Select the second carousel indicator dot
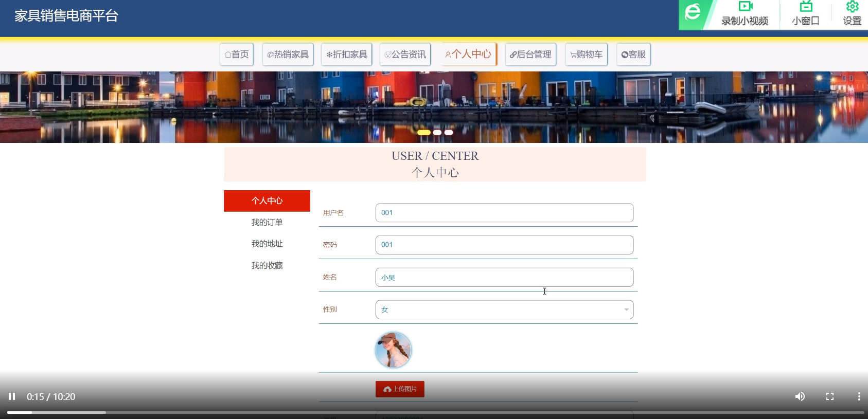This screenshot has width=868, height=419. pos(437,133)
